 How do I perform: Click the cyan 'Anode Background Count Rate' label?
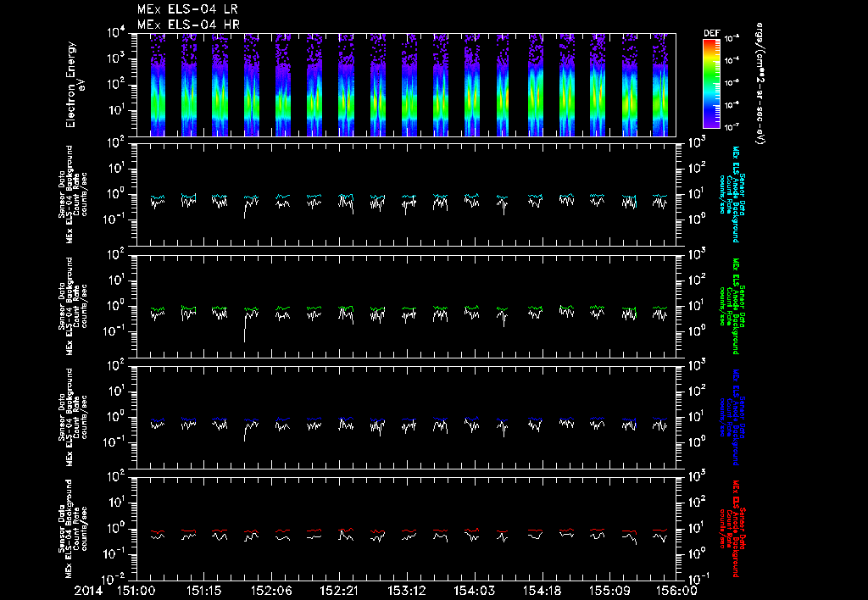click(x=732, y=195)
